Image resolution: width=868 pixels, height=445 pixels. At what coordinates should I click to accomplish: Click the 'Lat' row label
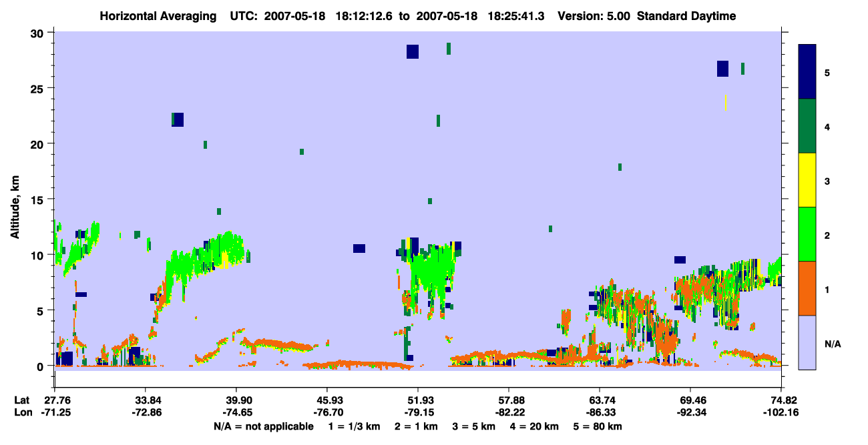21,400
